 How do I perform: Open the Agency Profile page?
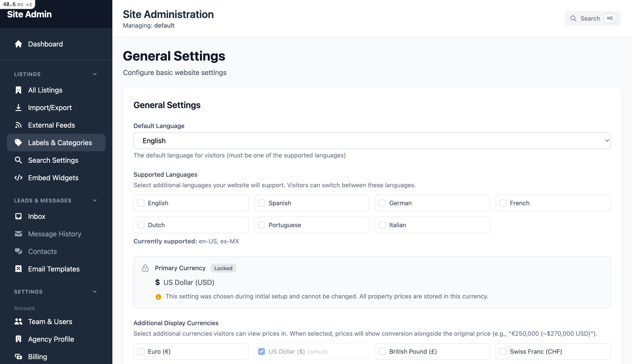click(x=51, y=339)
